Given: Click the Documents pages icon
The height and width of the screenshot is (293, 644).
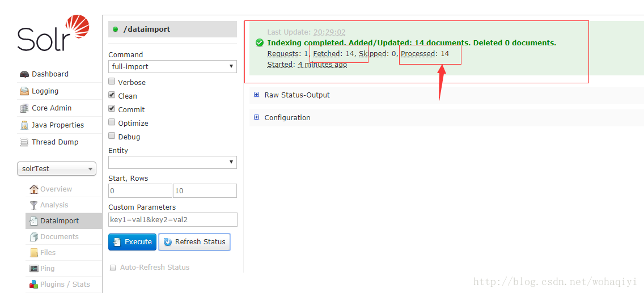Looking at the screenshot, I should pyautogui.click(x=34, y=237).
